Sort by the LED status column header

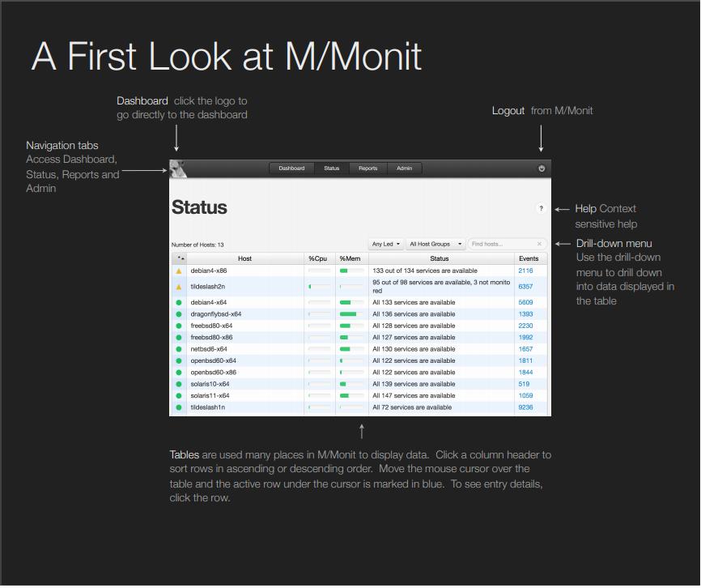[x=179, y=258]
